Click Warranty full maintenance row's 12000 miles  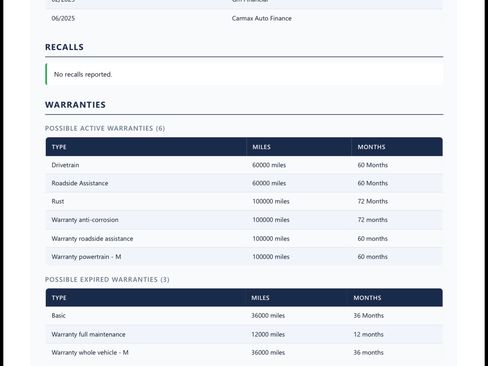tap(268, 334)
